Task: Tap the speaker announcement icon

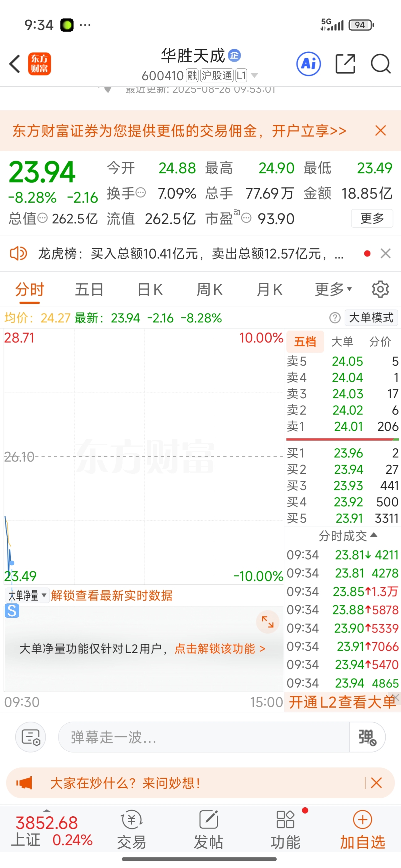Action: click(18, 253)
